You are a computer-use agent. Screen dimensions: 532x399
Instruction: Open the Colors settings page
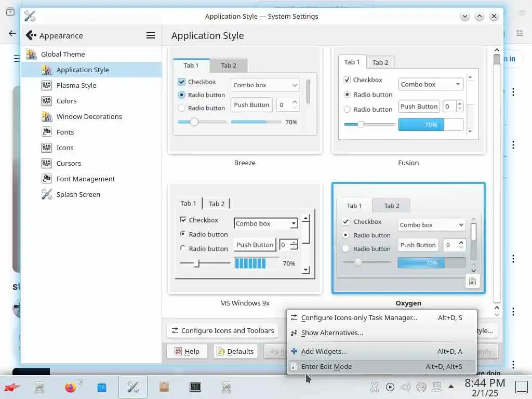[x=91, y=101]
